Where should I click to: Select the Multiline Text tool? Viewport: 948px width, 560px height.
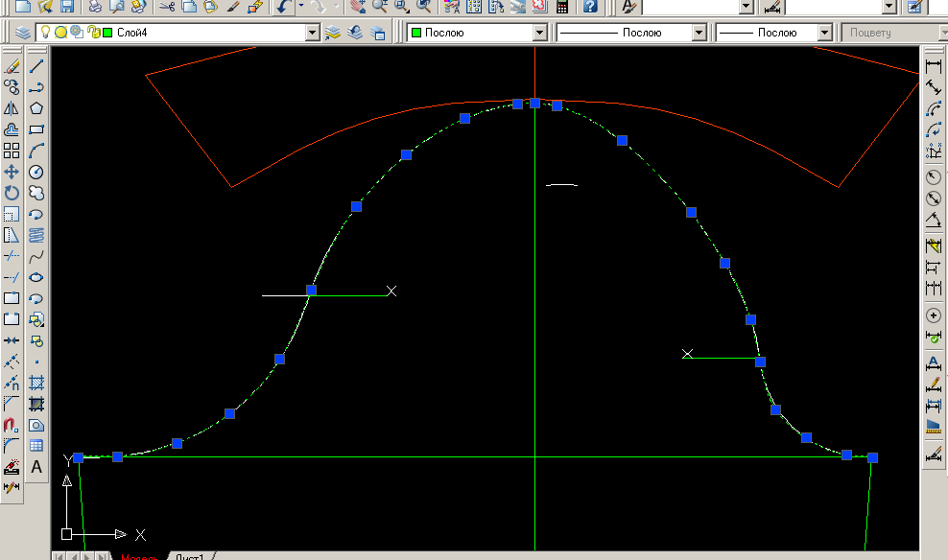click(36, 467)
